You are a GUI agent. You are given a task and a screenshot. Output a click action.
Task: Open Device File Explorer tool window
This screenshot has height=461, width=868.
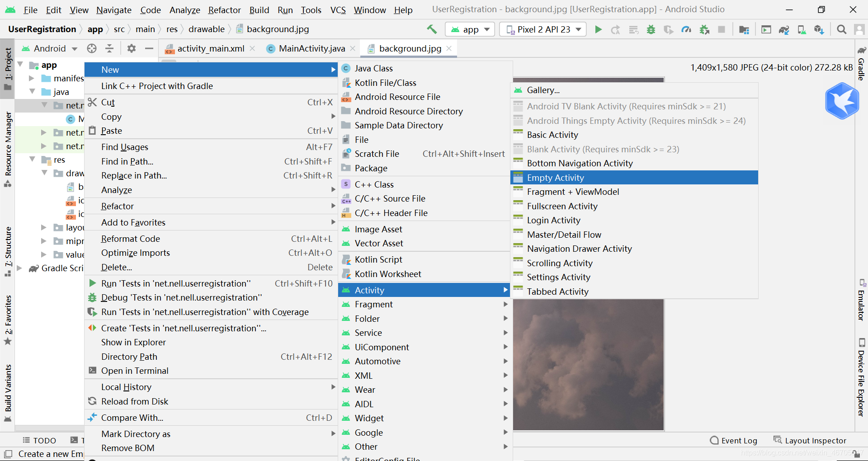point(862,377)
